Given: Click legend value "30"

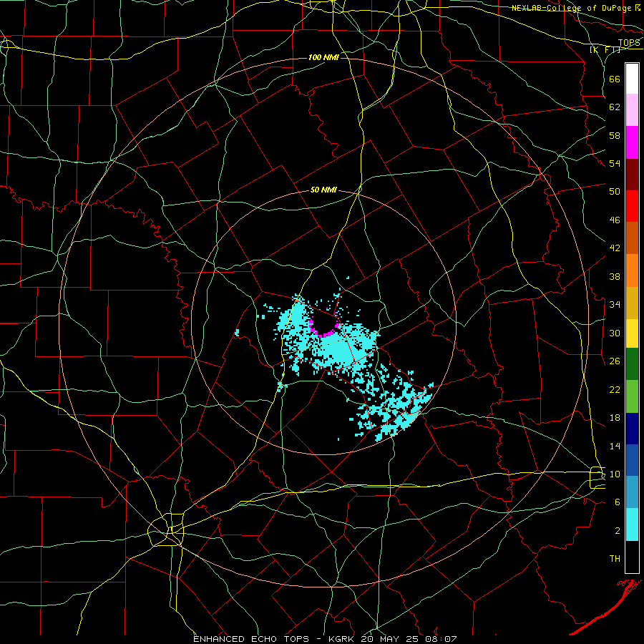Looking at the screenshot, I should tap(615, 333).
